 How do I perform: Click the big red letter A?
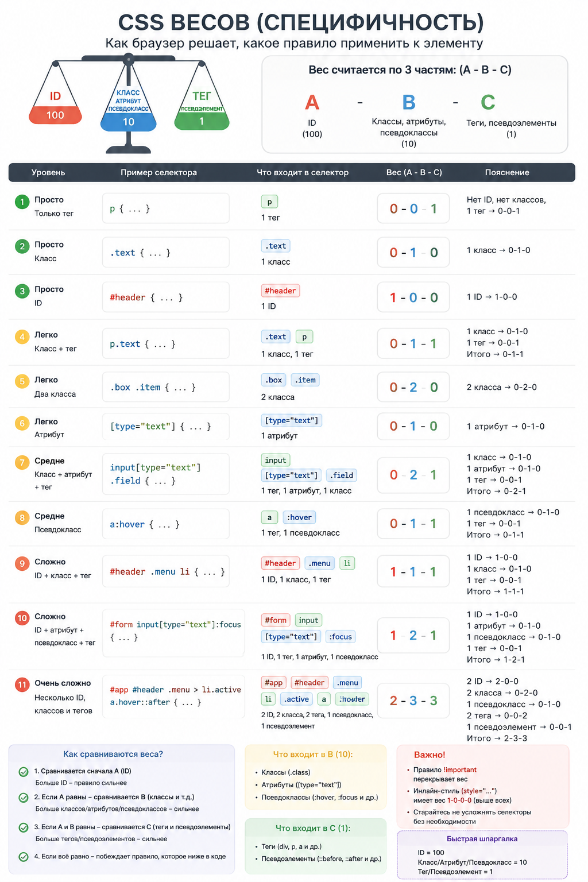coord(312,102)
